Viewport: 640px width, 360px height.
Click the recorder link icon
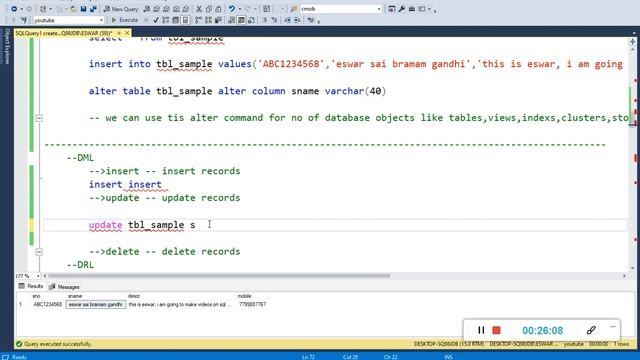click(x=591, y=330)
